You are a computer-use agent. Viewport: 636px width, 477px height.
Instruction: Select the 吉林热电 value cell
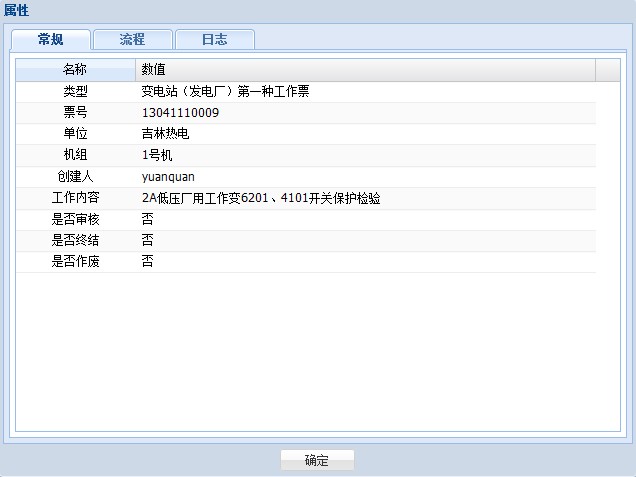[x=166, y=134]
